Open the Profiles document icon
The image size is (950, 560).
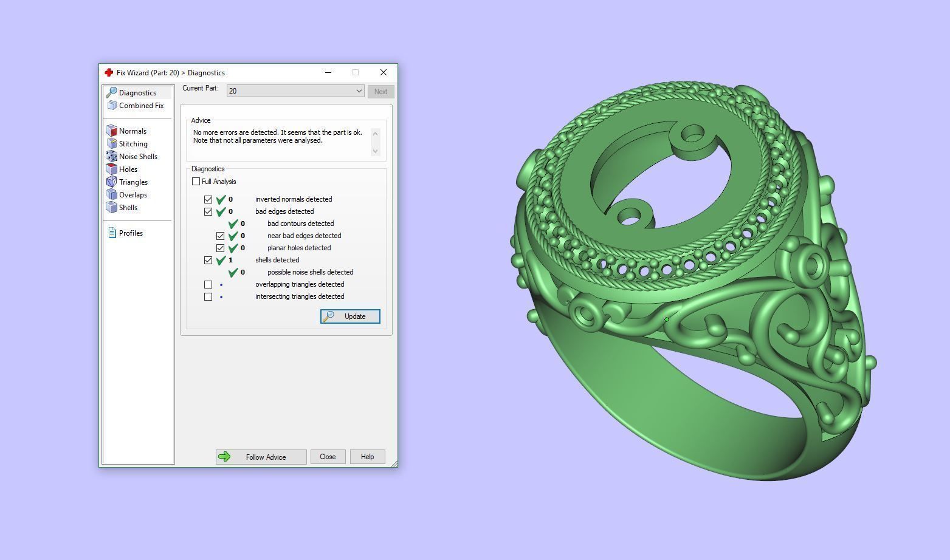click(112, 233)
